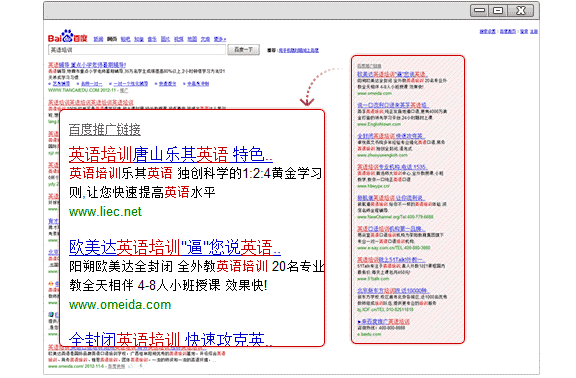Go to 百度首页 link at top right
576x378 pixels.
[508, 32]
